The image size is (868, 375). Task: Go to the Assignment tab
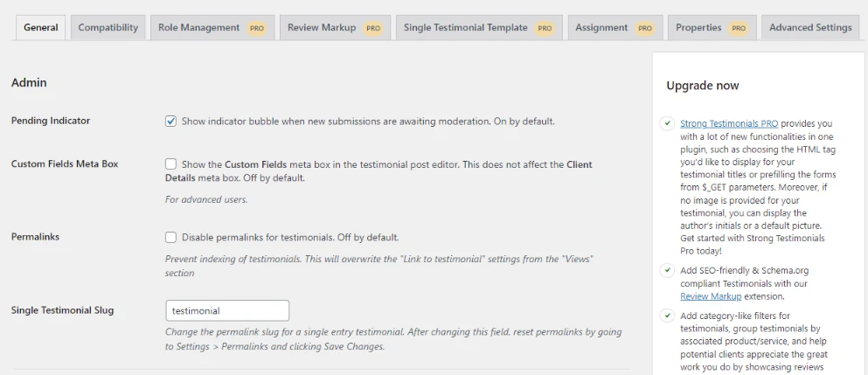[615, 27]
